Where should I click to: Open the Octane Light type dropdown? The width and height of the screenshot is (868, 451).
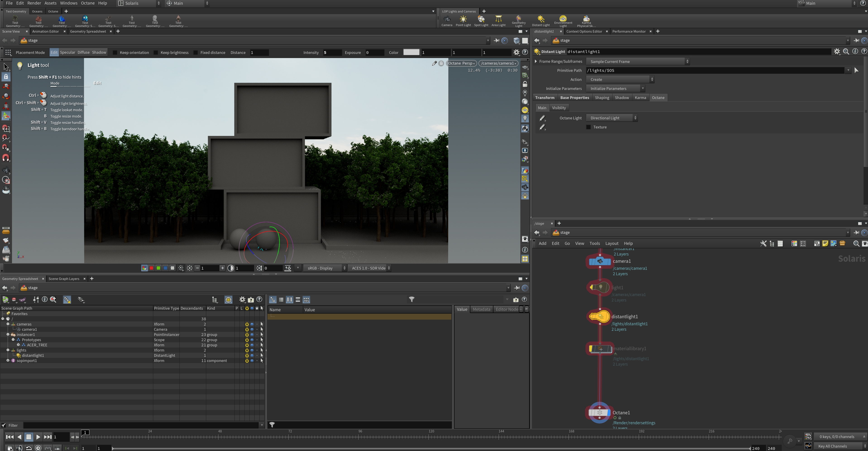point(612,118)
